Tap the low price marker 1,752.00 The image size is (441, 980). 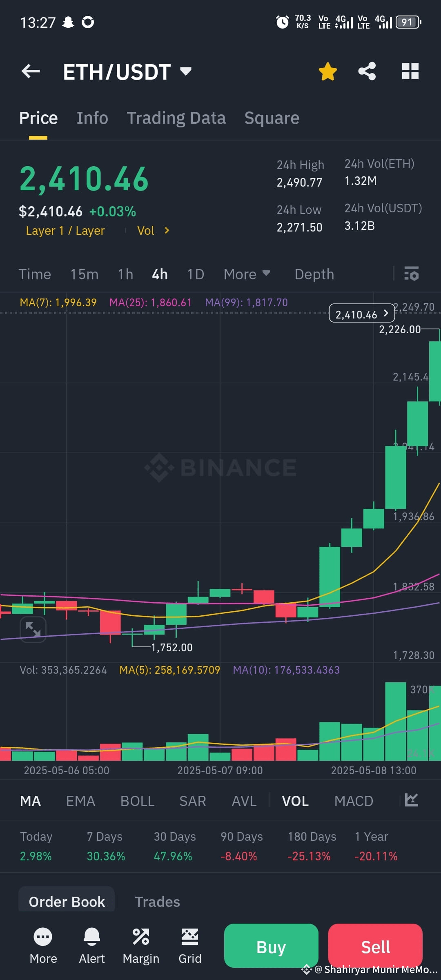click(171, 648)
